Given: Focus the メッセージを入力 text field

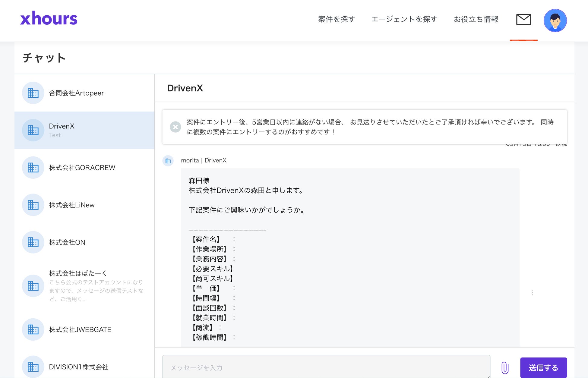Looking at the screenshot, I should click(x=326, y=367).
